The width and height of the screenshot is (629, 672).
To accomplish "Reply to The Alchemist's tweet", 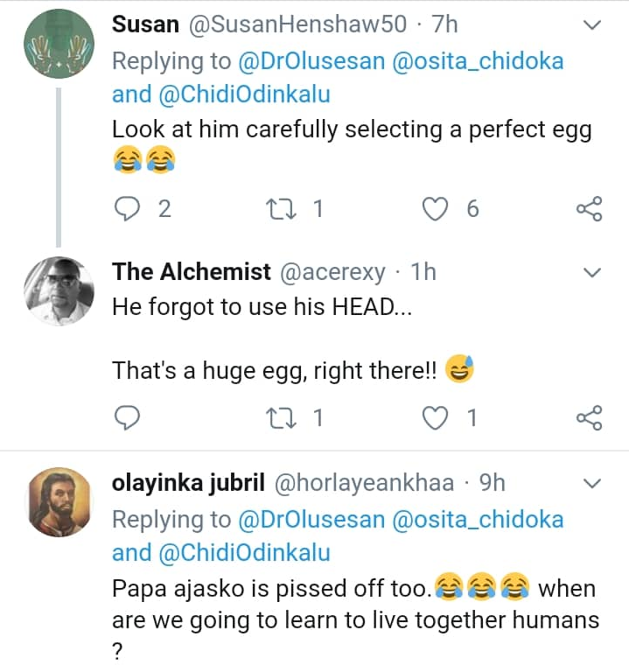I will [x=128, y=418].
